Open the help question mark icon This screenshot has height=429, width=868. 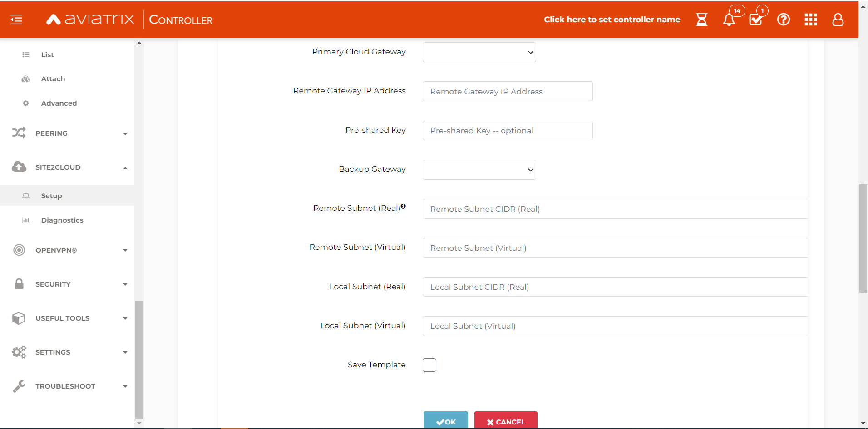pyautogui.click(x=783, y=19)
